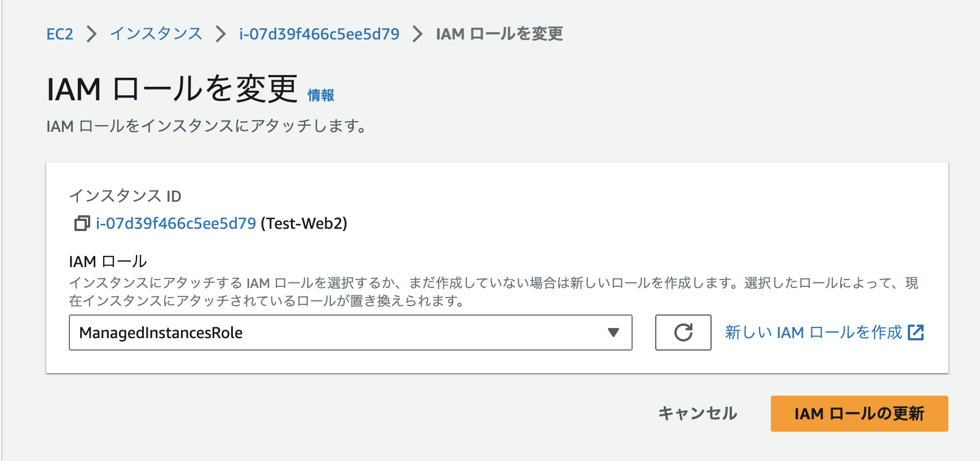The image size is (980, 461).
Task: Open the instance link labeled Test-Web2
Action: (174, 223)
